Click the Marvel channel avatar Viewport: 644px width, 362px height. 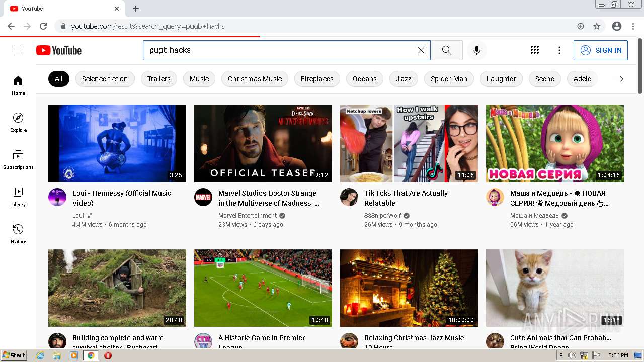203,197
